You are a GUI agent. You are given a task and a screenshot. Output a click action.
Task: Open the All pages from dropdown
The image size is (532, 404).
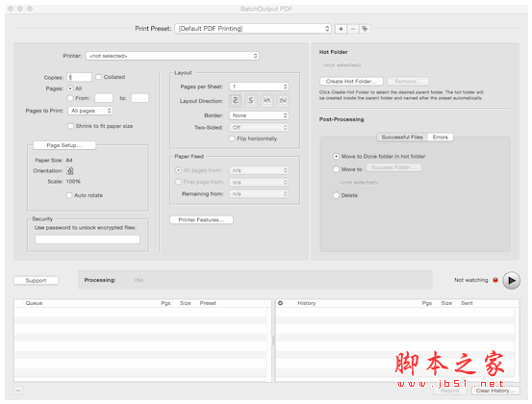259,170
